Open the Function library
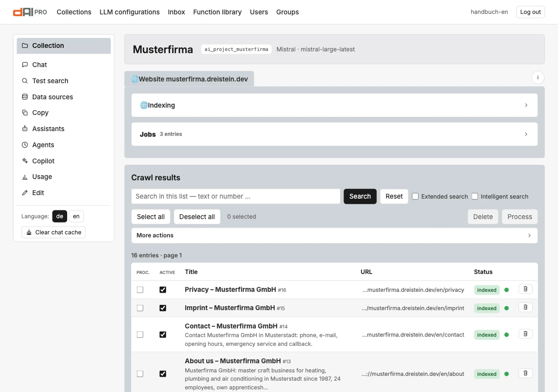 [x=218, y=12]
